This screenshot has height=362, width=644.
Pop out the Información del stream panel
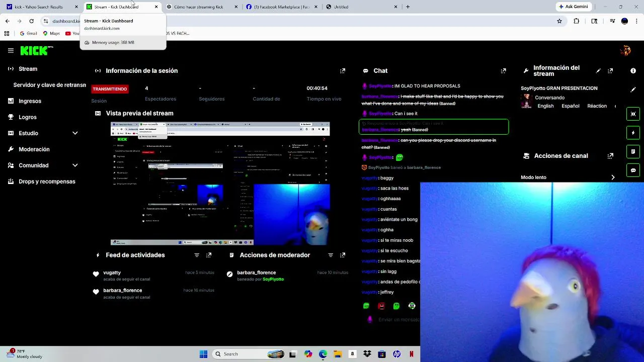click(x=610, y=71)
